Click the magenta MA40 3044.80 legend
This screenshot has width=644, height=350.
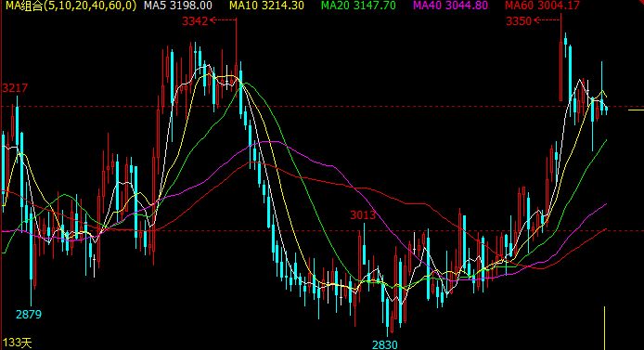click(450, 6)
